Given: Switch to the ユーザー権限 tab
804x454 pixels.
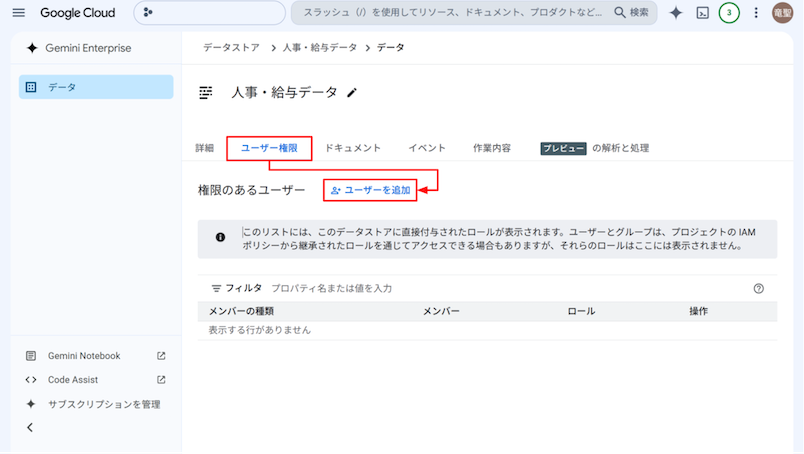Looking at the screenshot, I should pyautogui.click(x=269, y=148).
